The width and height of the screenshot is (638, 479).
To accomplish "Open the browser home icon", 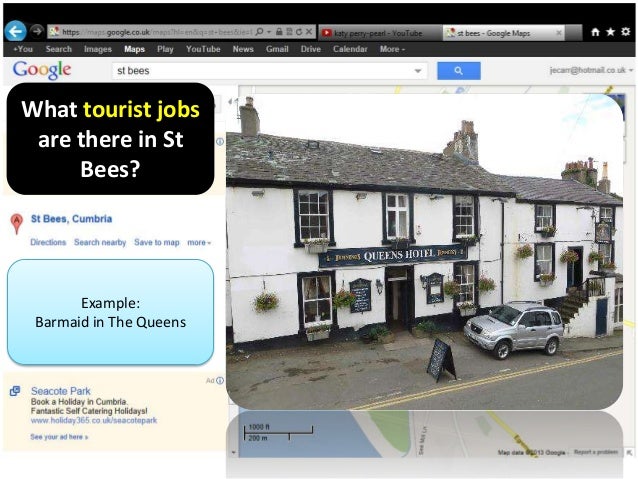I will tap(596, 32).
